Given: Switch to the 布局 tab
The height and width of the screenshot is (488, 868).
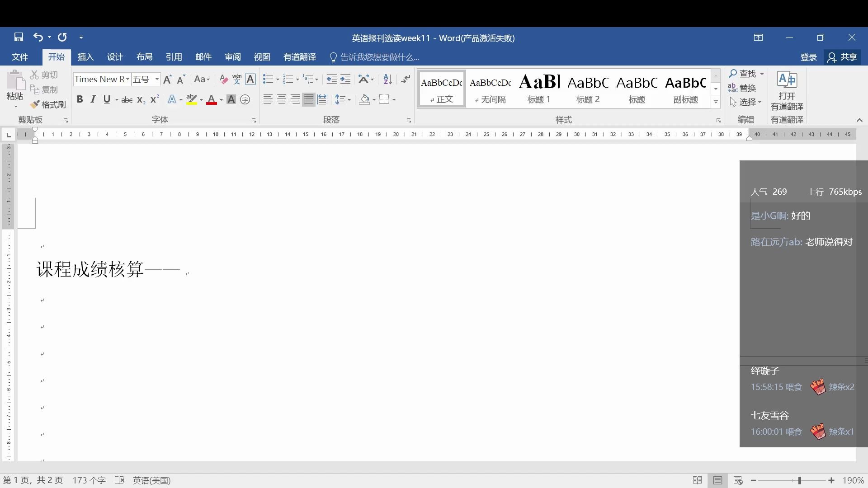Looking at the screenshot, I should coord(144,57).
